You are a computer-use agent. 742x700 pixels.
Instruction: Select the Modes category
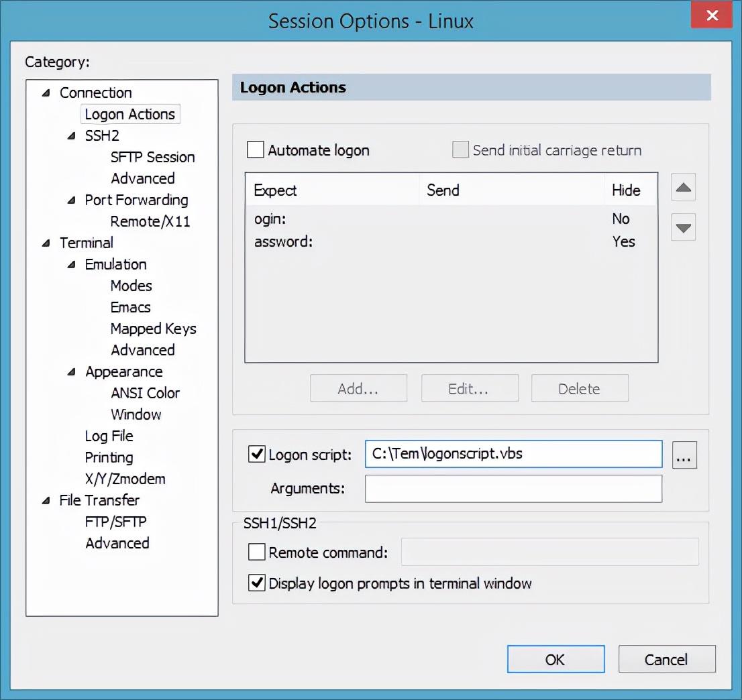coord(131,286)
